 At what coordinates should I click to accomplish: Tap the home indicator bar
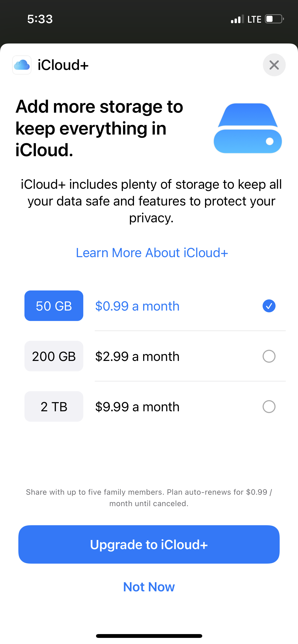coord(149,636)
